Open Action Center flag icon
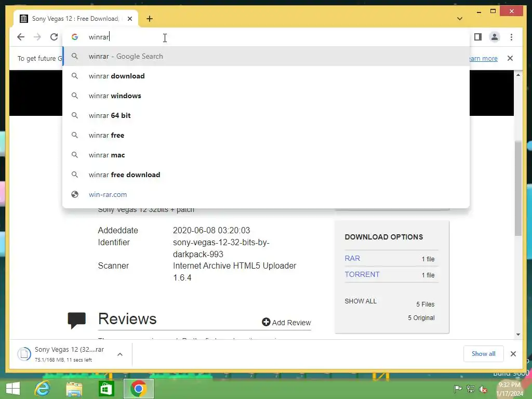 (x=458, y=389)
